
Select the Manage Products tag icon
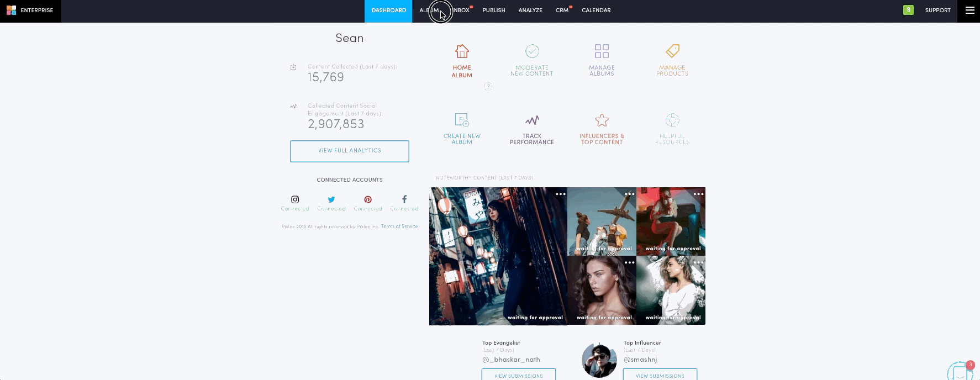coord(672,51)
